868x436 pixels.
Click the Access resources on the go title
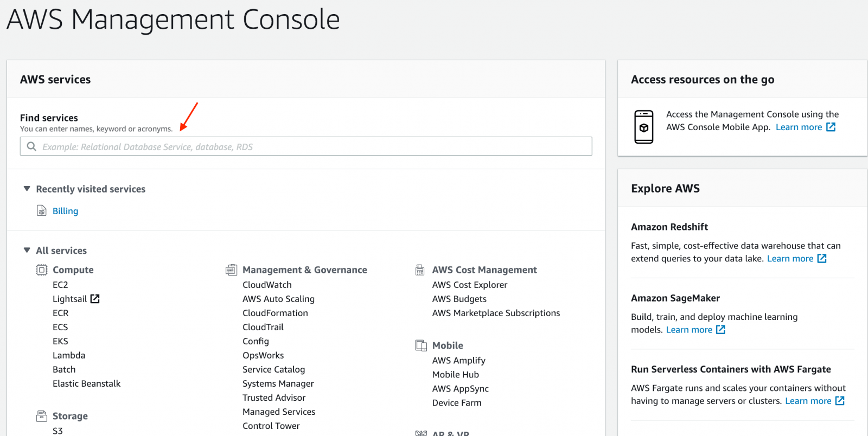point(703,79)
